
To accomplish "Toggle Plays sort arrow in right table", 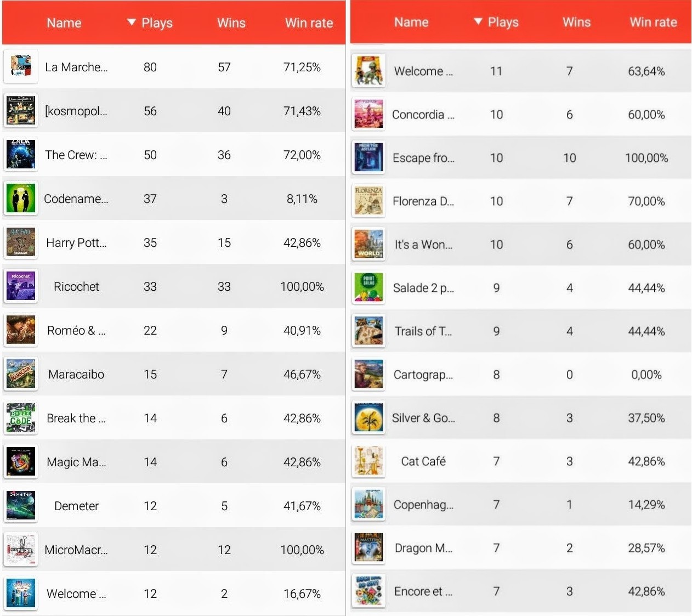I will coord(478,22).
